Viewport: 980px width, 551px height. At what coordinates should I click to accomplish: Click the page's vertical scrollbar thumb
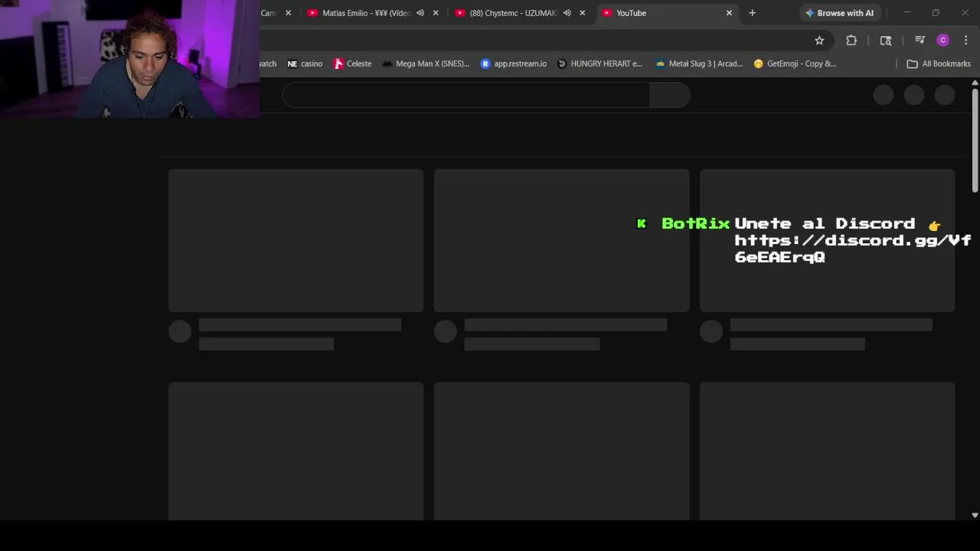click(975, 139)
